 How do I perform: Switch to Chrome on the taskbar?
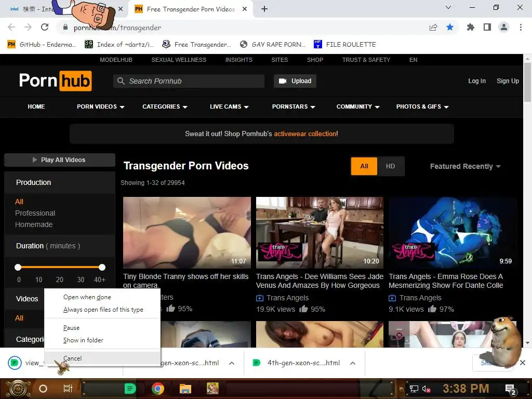coord(158,389)
